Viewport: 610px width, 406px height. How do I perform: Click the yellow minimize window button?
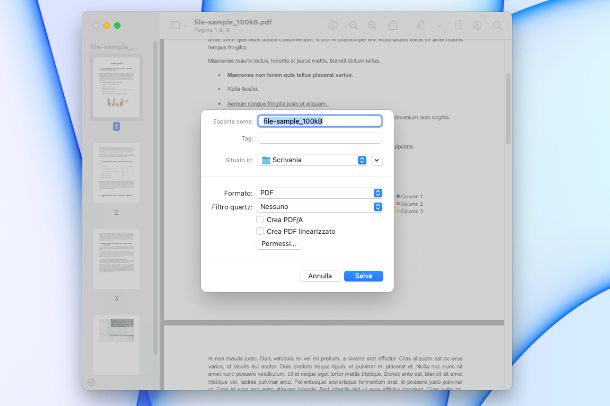click(x=106, y=26)
